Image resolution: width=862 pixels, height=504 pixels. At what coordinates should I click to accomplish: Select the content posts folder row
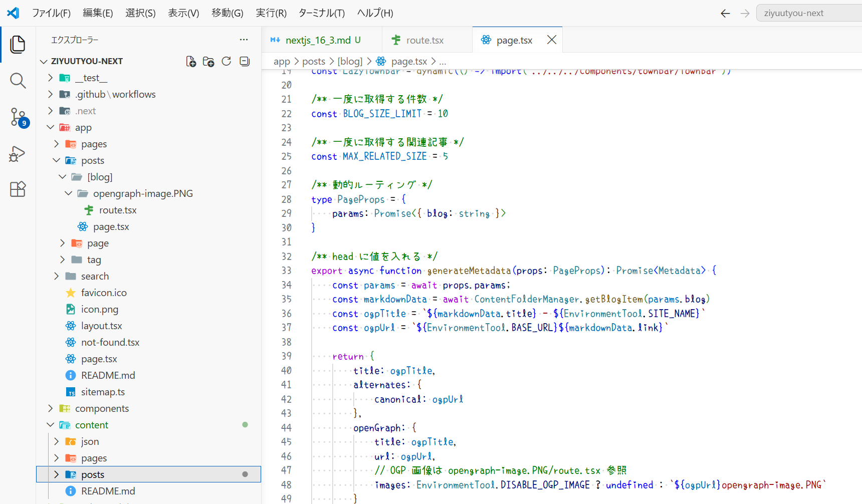(x=148, y=474)
